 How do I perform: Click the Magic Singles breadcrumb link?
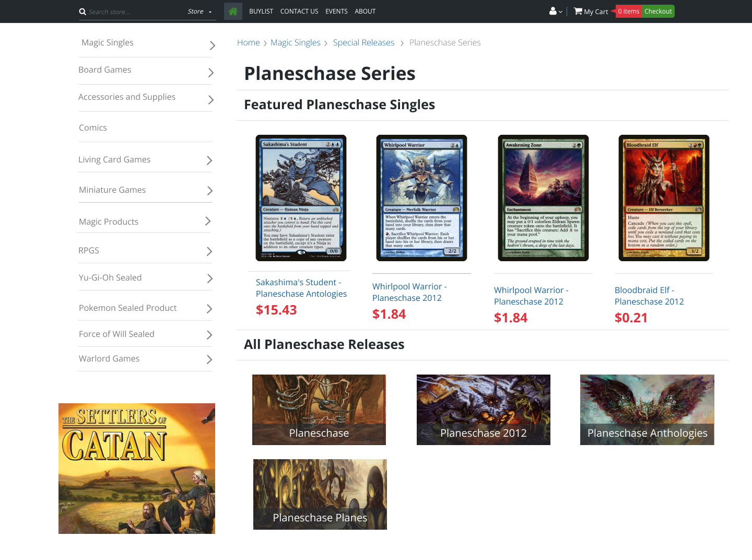click(296, 43)
